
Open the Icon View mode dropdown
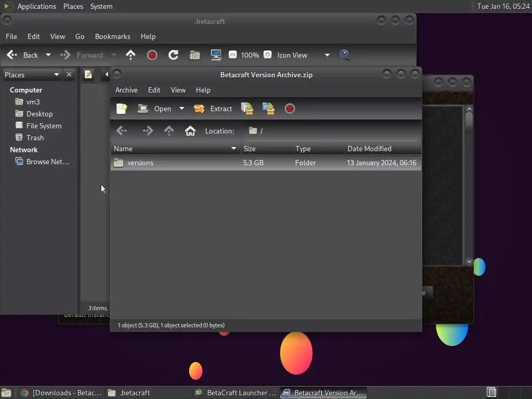[303, 55]
